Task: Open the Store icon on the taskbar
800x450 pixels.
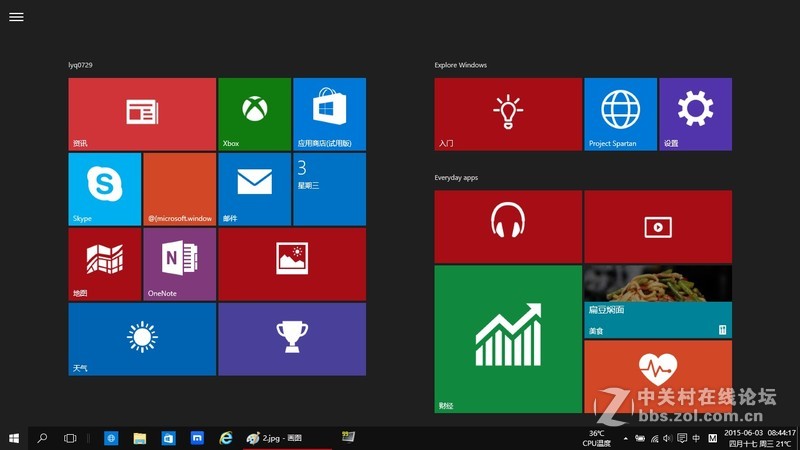Action: [168, 438]
